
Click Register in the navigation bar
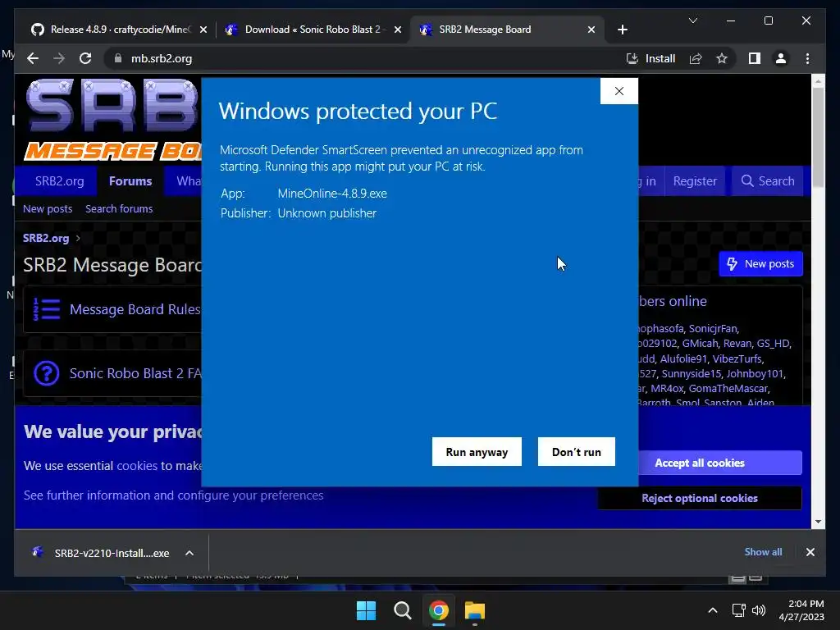click(695, 181)
